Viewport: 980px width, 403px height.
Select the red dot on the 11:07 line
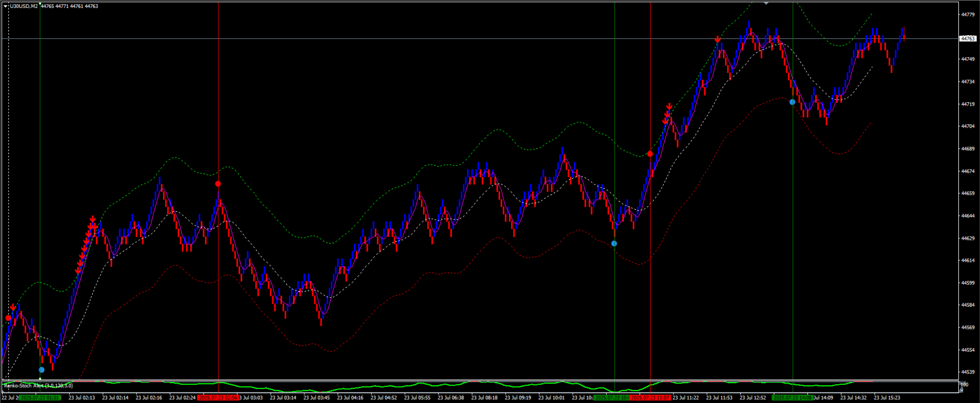[x=650, y=154]
